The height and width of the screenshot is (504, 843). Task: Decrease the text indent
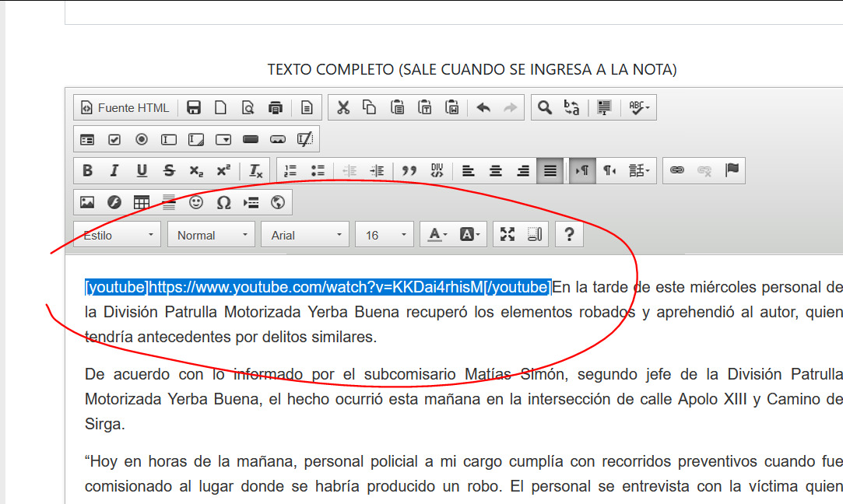(x=349, y=171)
